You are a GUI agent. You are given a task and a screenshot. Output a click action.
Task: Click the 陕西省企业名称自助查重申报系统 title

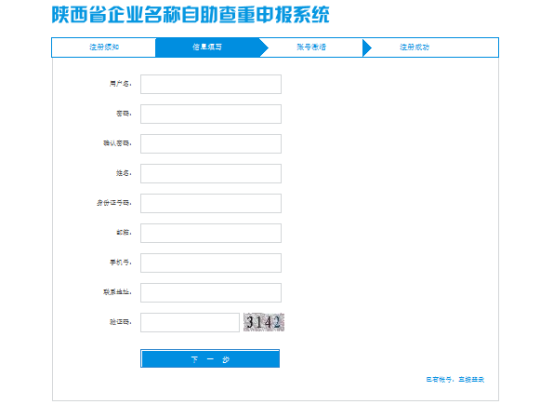[x=190, y=15]
